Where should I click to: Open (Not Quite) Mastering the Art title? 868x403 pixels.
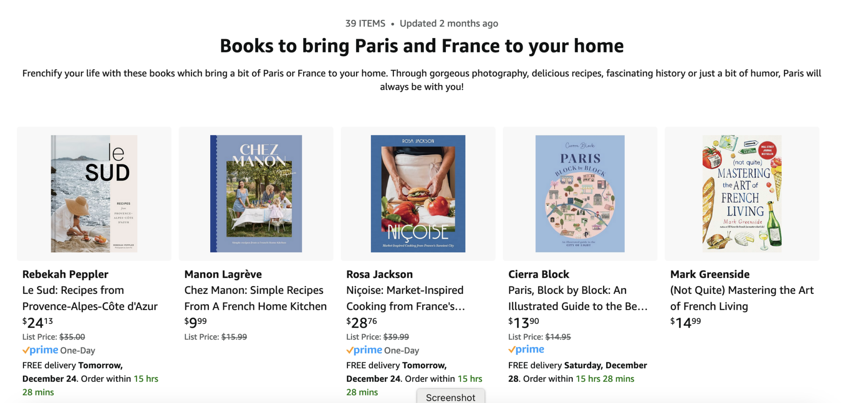[x=742, y=298]
